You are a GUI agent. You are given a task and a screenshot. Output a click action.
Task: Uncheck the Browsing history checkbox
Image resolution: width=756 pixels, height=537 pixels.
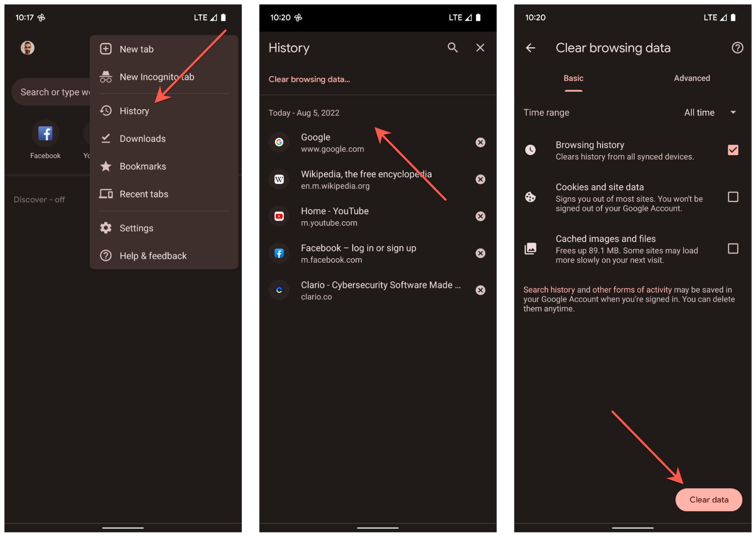733,150
